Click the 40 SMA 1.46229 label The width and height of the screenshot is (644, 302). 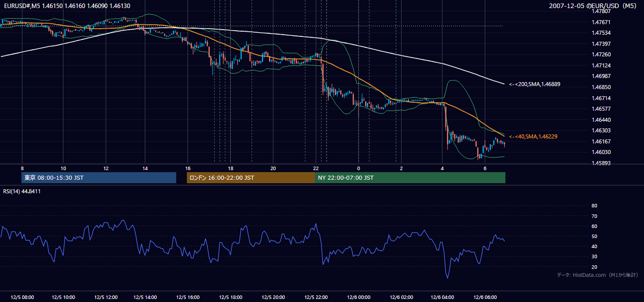coord(533,136)
